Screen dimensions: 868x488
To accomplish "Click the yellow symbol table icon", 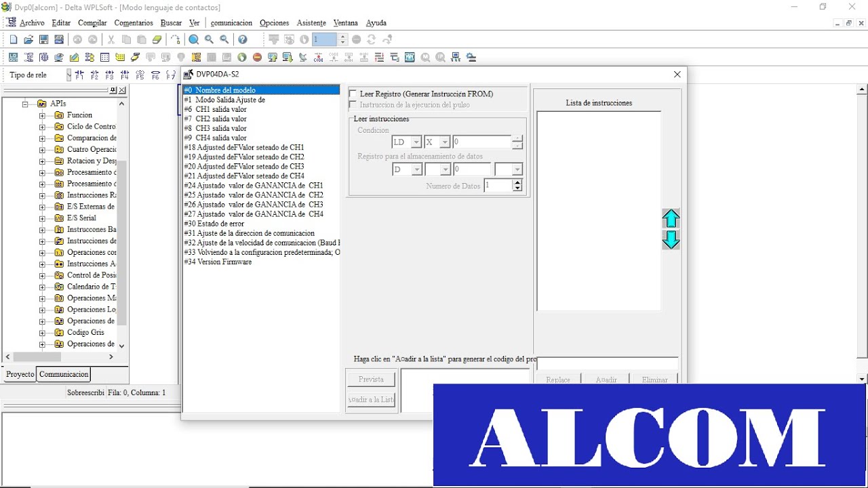I will (x=120, y=58).
